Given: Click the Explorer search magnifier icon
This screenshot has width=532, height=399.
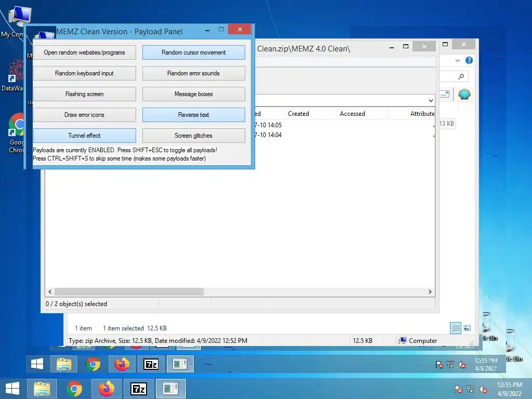Looking at the screenshot, I should [461, 77].
